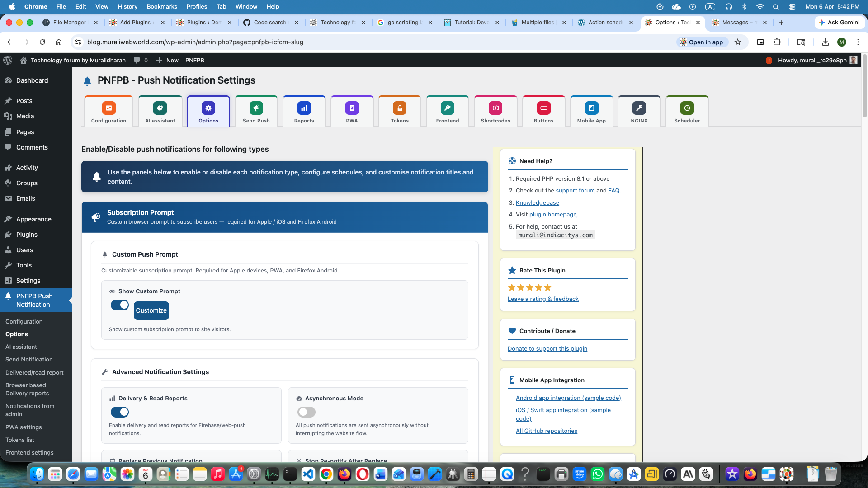The height and width of the screenshot is (488, 868).
Task: Click the AI assistant tab icon
Action: 160,108
